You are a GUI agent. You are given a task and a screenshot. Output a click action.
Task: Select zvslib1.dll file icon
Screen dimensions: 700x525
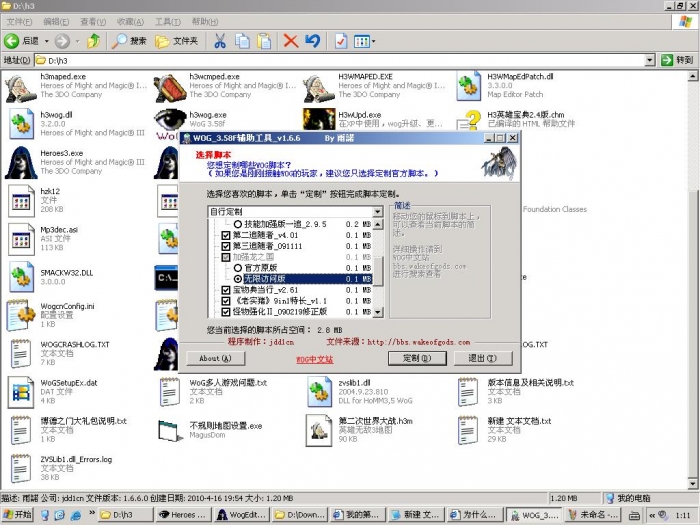[x=319, y=392]
